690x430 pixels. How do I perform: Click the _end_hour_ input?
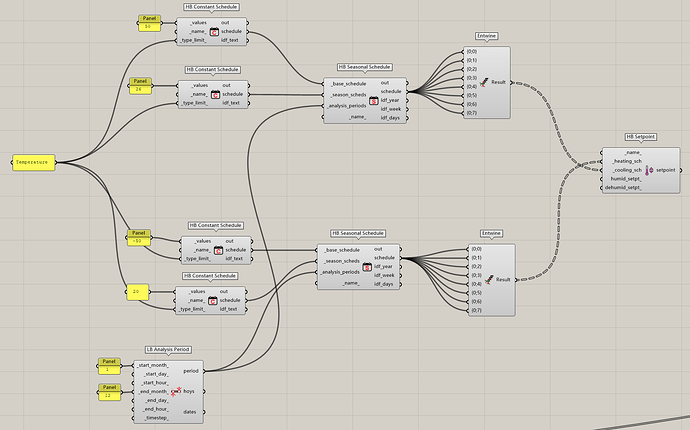[156, 409]
